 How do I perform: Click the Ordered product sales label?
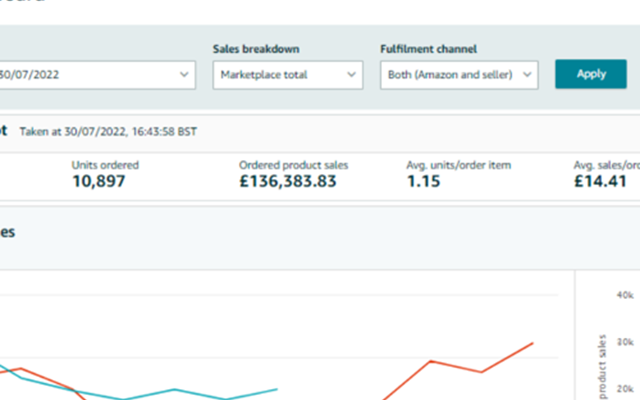(x=293, y=165)
